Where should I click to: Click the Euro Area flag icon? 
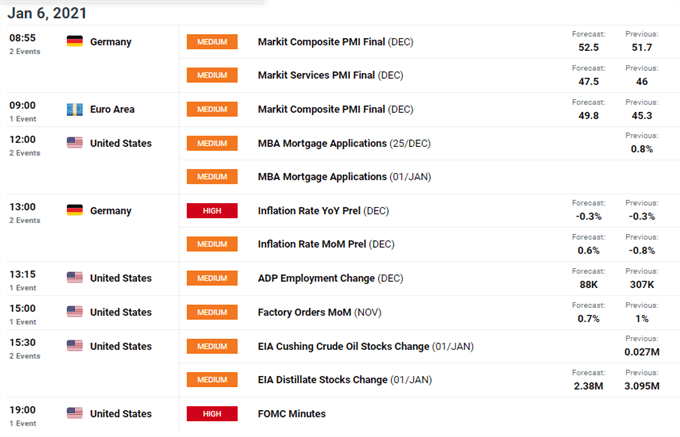[75, 109]
